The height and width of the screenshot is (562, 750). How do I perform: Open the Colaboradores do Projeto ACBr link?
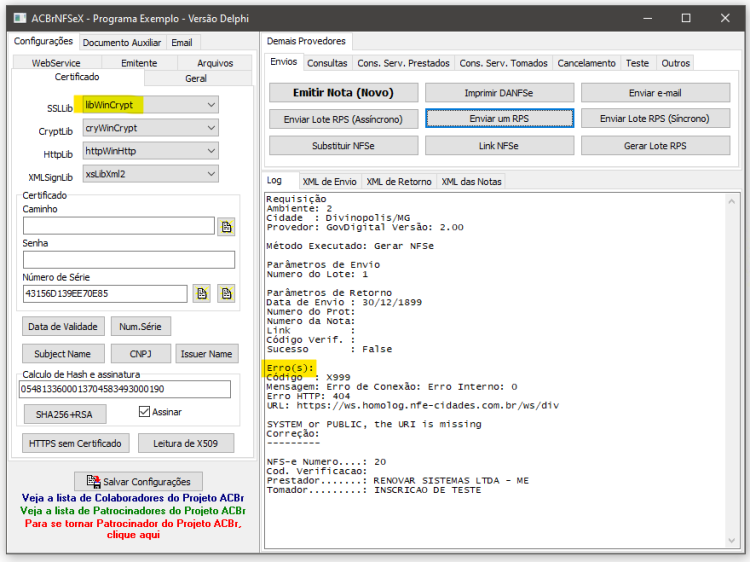click(x=133, y=498)
